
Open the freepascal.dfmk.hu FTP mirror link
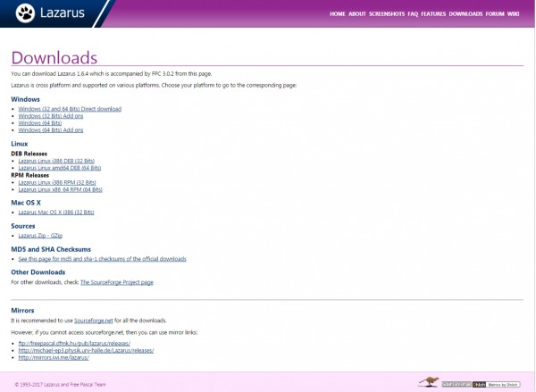(74, 344)
